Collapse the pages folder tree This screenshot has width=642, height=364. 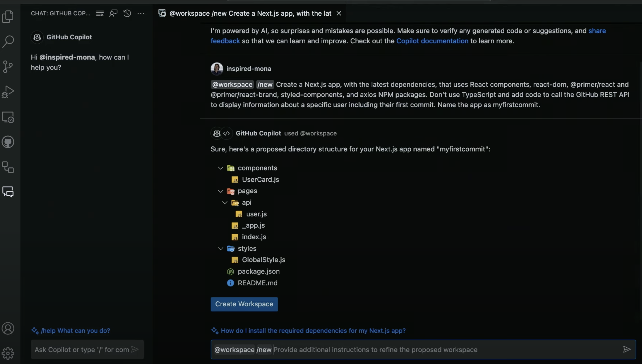(220, 191)
